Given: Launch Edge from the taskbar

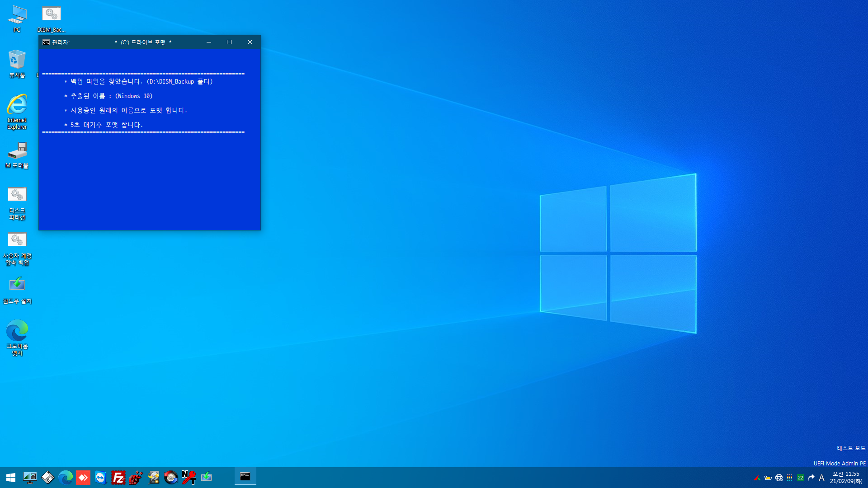Looking at the screenshot, I should pos(65,477).
